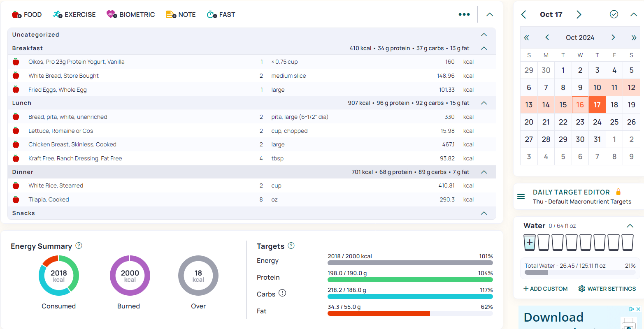Screen dimensions: 644x329
Task: Select October 31 in calendar
Action: (597, 139)
